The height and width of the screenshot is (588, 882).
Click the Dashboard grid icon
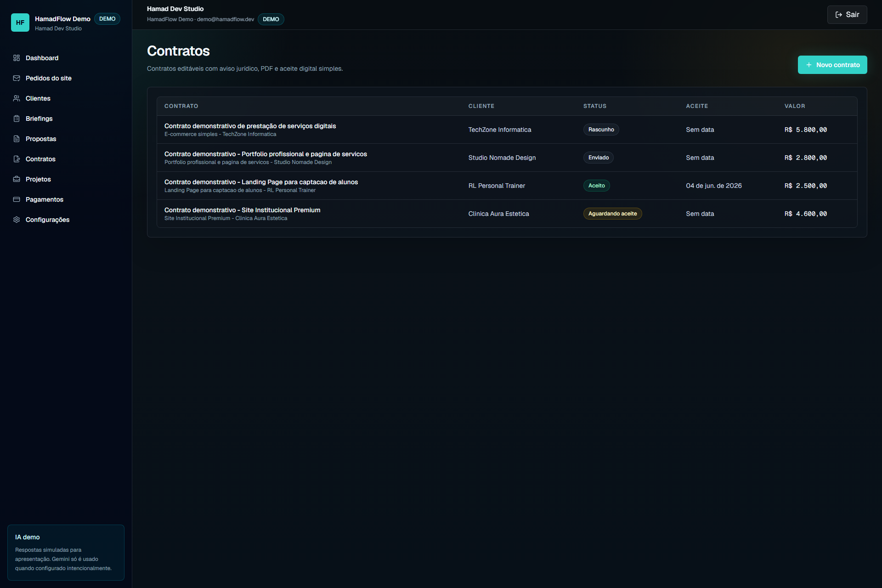click(17, 58)
